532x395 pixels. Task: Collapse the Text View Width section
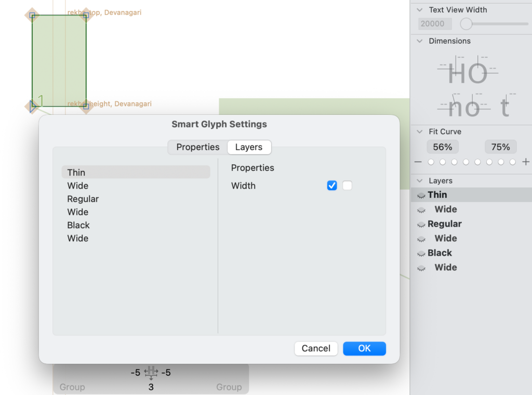[x=420, y=10]
